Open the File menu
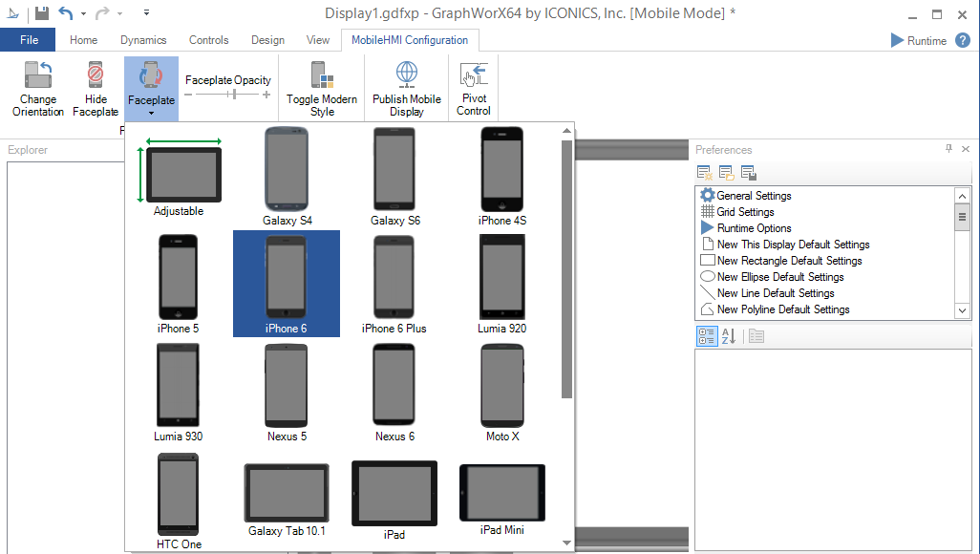 tap(29, 40)
